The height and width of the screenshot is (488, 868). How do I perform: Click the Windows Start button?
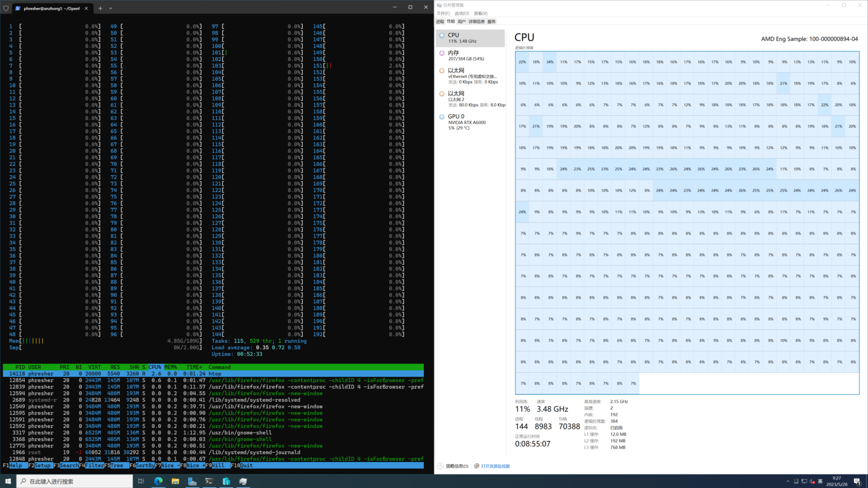pos(8,481)
